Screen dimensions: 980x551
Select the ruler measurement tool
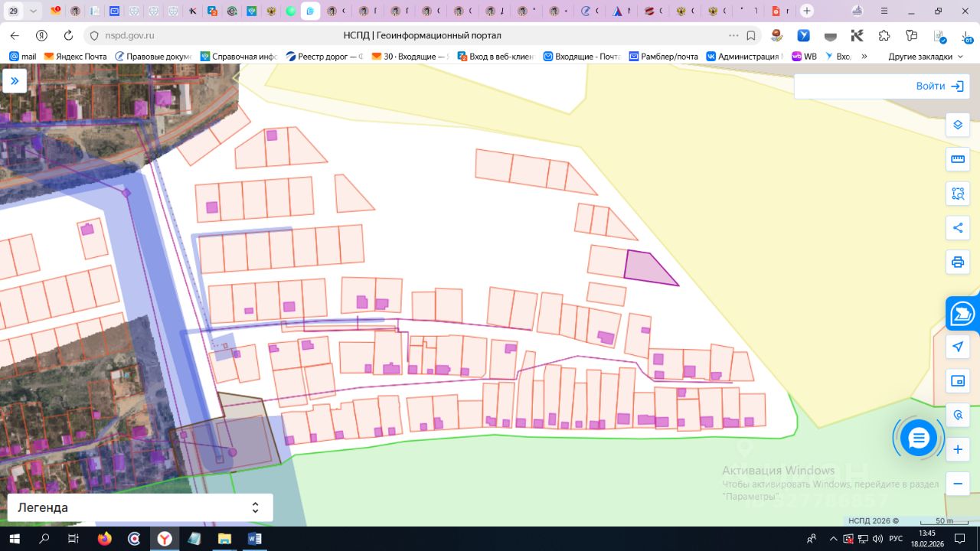click(957, 159)
